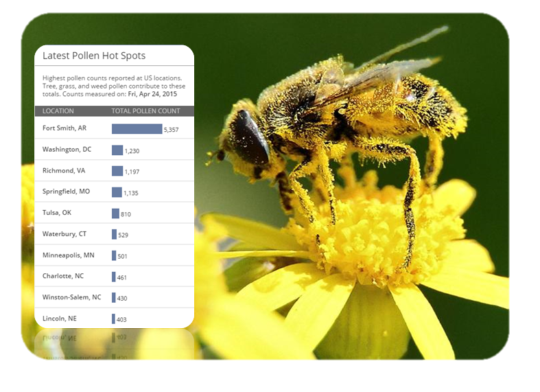This screenshot has width=540, height=392.
Task: Click the Springfield, MO pollen bar
Action: coord(117,192)
